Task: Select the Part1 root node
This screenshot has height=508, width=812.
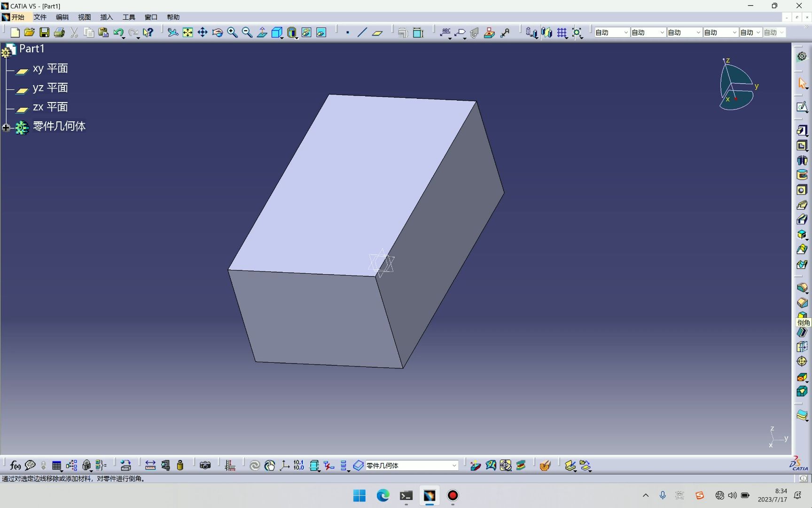Action: click(x=31, y=49)
